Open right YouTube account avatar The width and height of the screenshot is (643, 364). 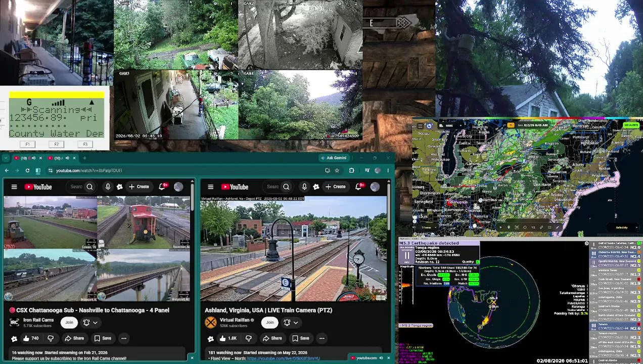point(375,187)
